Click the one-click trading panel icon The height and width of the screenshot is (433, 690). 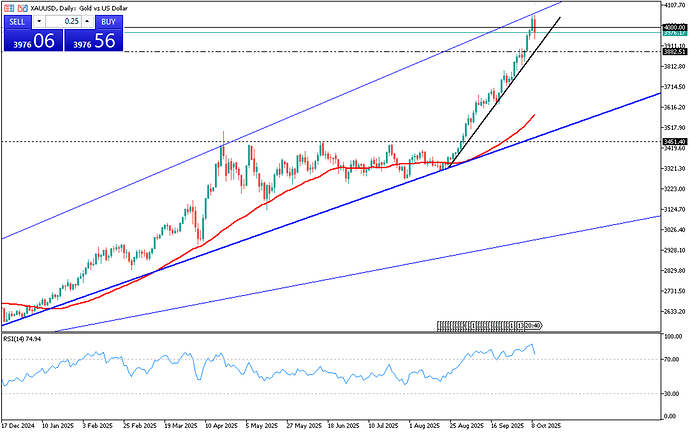point(7,7)
